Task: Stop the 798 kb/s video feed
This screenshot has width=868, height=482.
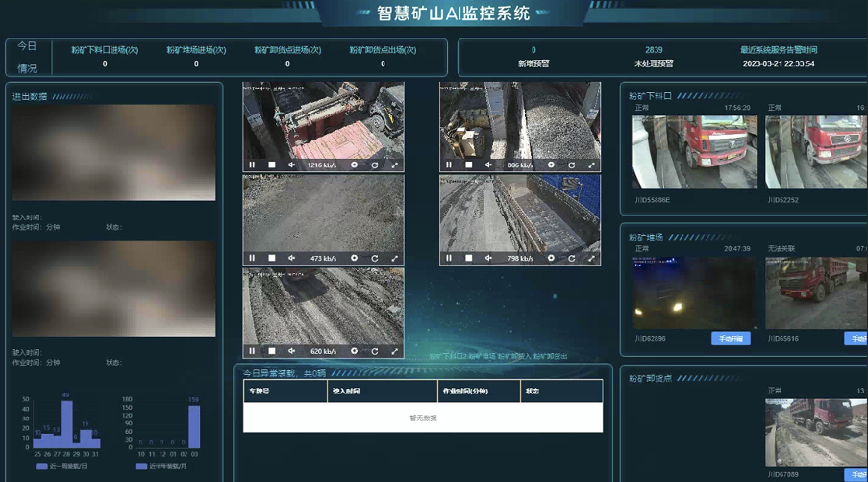Action: [469, 258]
